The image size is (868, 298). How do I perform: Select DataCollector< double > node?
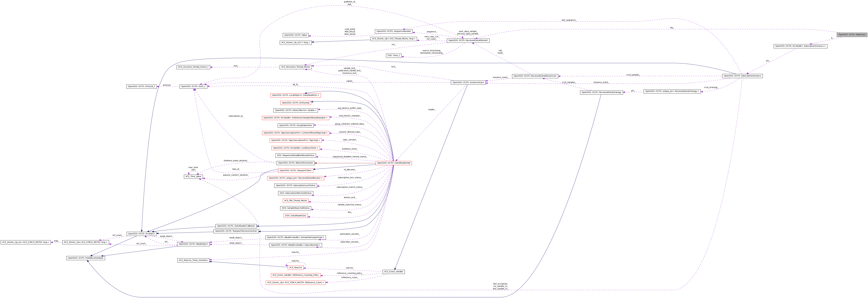295,110
